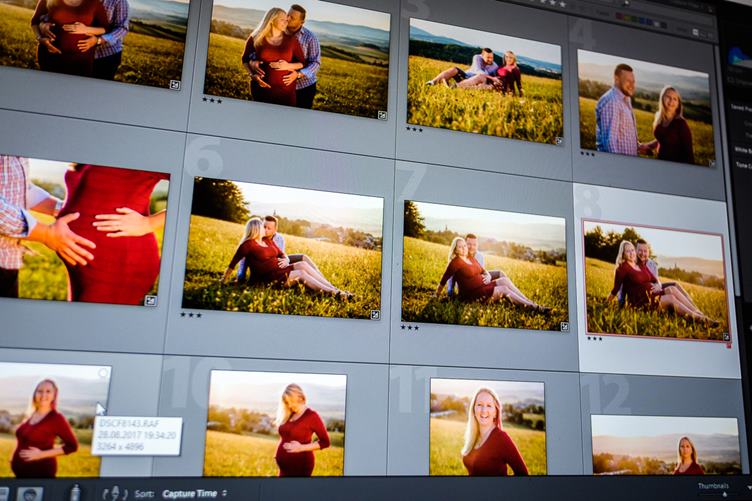Select thumbnail 11 laughing blonde woman portrait
Screen dimensions: 752x501
coord(488,427)
